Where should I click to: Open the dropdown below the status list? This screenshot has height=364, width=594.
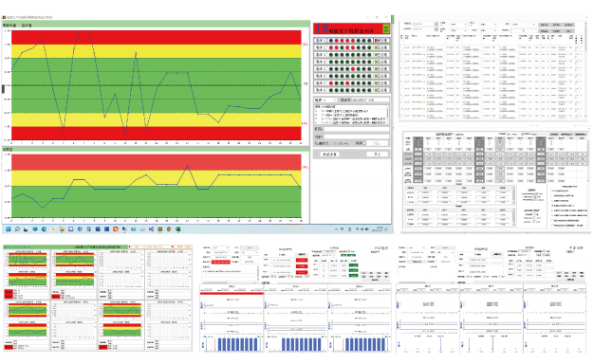pos(335,100)
